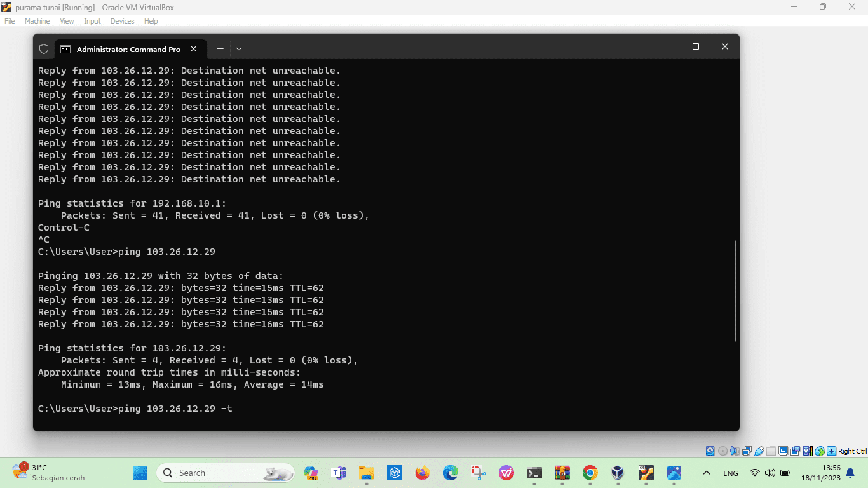Click the keyboard capture arrow indicator
868x488 pixels.
pos(831,451)
